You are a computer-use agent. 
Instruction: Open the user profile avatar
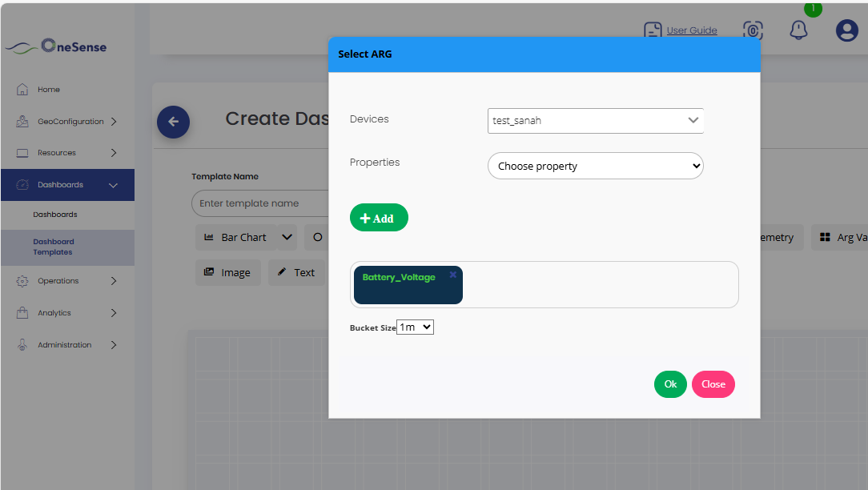click(x=846, y=30)
